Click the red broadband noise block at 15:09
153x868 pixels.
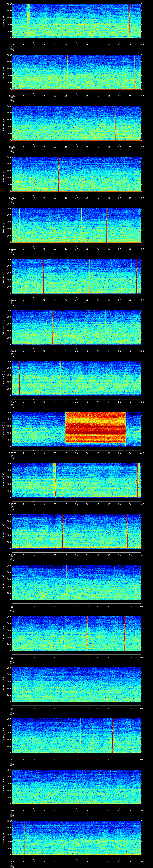pyautogui.click(x=95, y=428)
